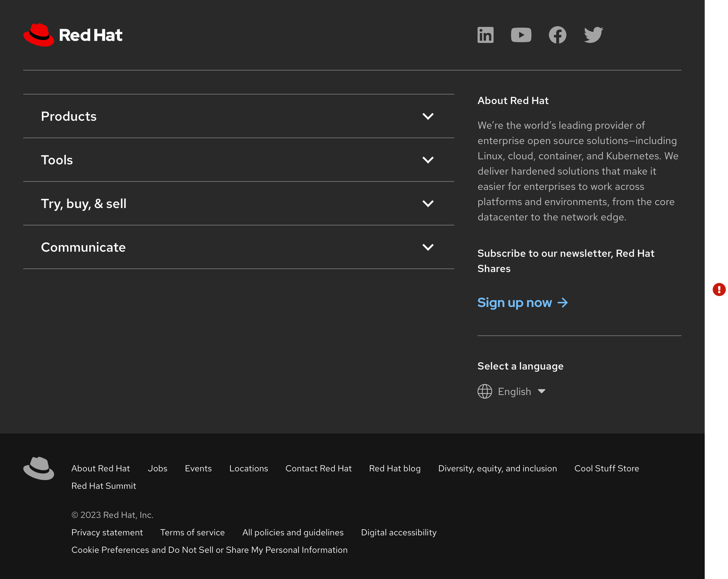The image size is (728, 579).
Task: Open Red Hat's Facebook page
Action: pos(557,35)
